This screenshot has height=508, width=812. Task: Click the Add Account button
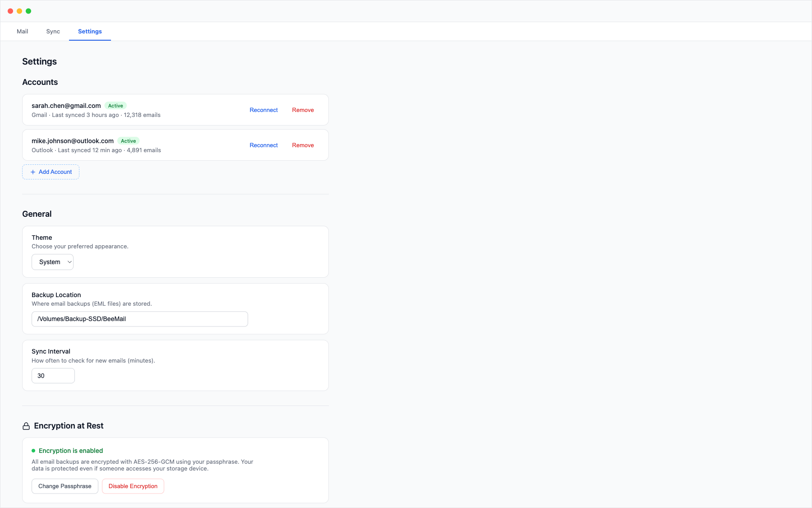[51, 172]
